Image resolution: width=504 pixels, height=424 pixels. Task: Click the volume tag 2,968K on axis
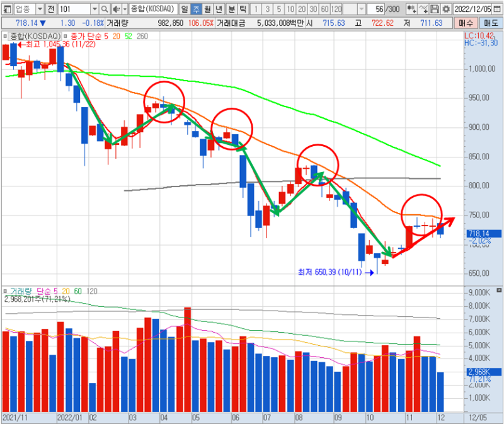pos(483,372)
